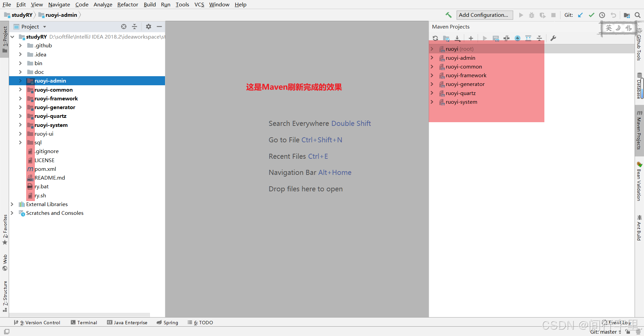This screenshot has width=644, height=336.
Task: Click the Search Everywhere magnifier
Action: 638,15
